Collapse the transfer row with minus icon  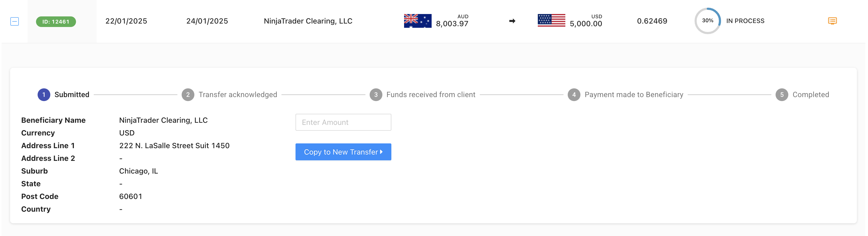pyautogui.click(x=15, y=21)
